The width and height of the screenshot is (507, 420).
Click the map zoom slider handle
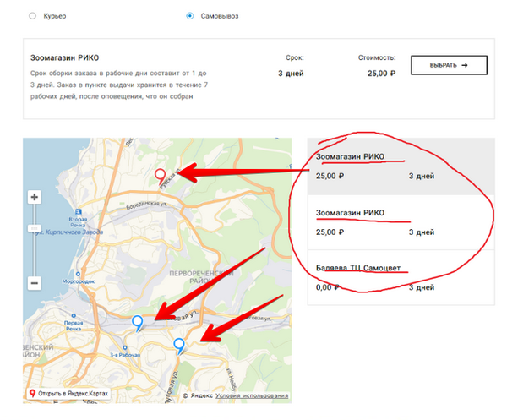pyautogui.click(x=35, y=228)
